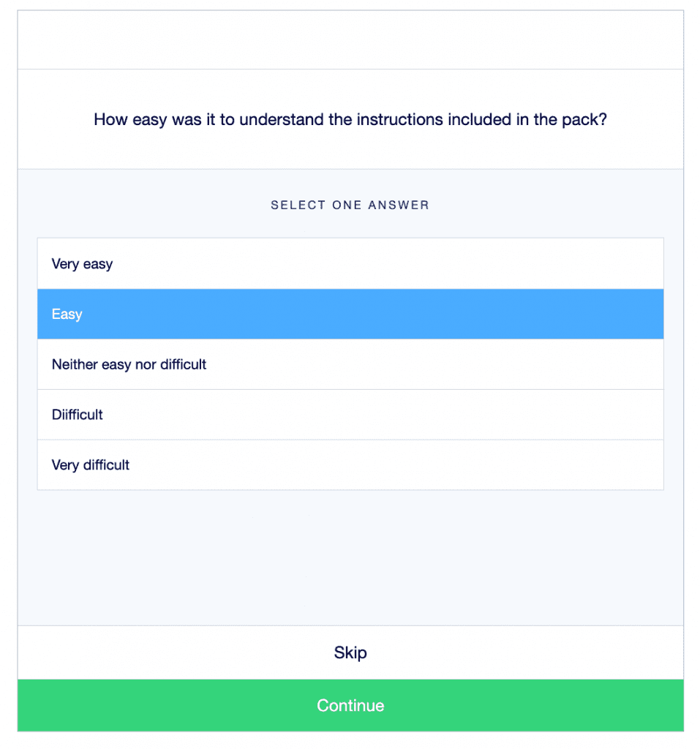Click the empty header bar above the question

coord(350,40)
